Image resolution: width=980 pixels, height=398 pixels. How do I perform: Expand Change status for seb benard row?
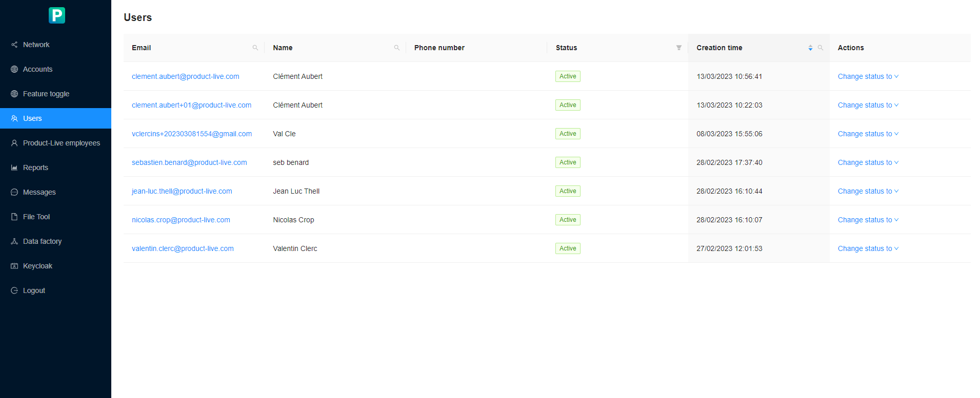868,162
